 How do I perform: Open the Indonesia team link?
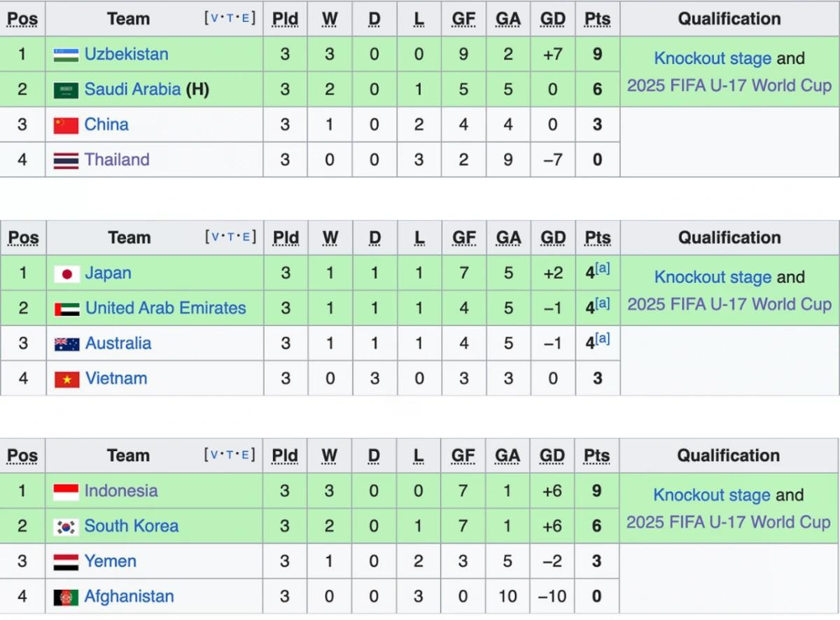pyautogui.click(x=120, y=491)
